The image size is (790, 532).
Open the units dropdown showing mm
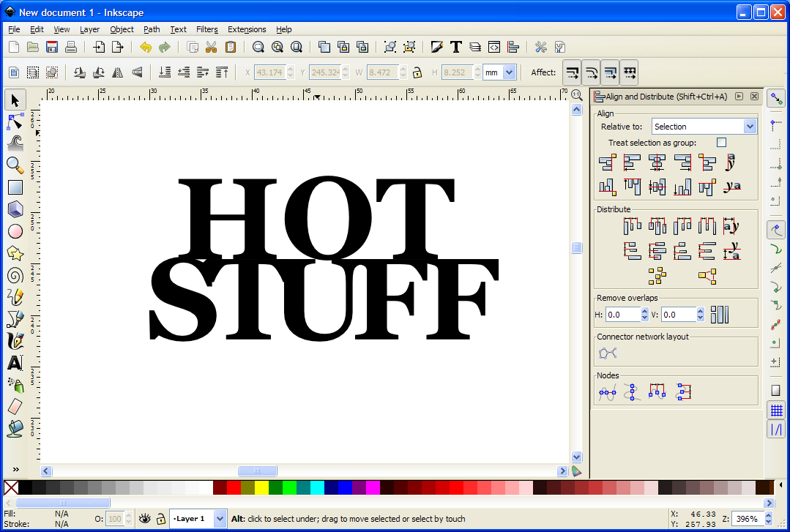point(499,72)
